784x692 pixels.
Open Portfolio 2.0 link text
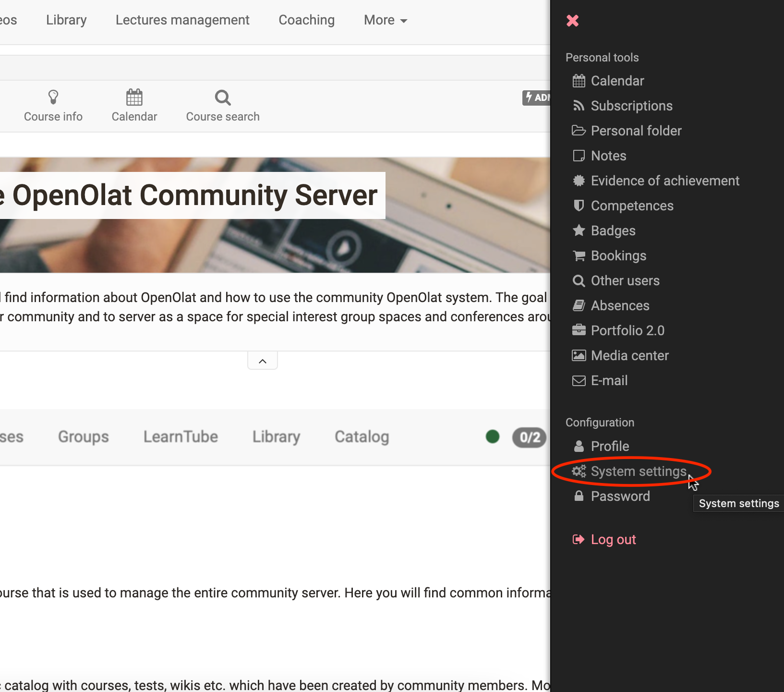[627, 330]
